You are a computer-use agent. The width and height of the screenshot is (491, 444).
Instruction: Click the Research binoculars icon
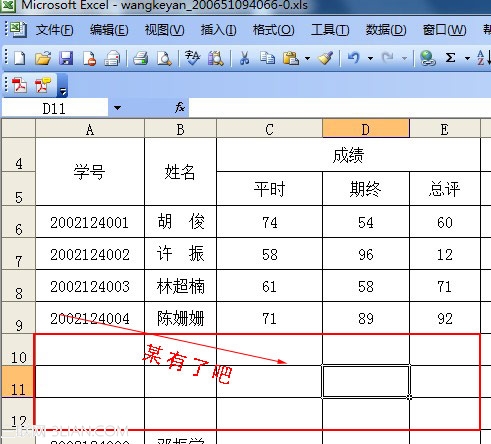pos(216,58)
